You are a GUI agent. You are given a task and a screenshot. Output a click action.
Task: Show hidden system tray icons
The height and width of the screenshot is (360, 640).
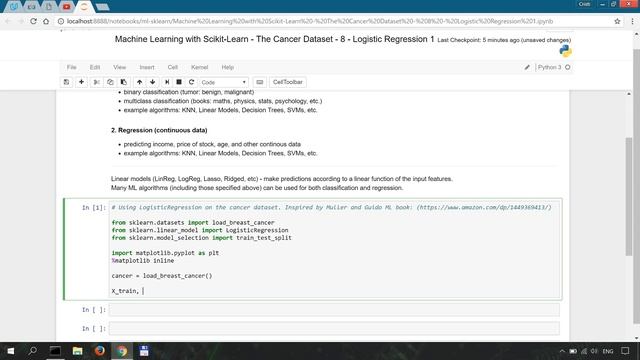click(x=562, y=351)
